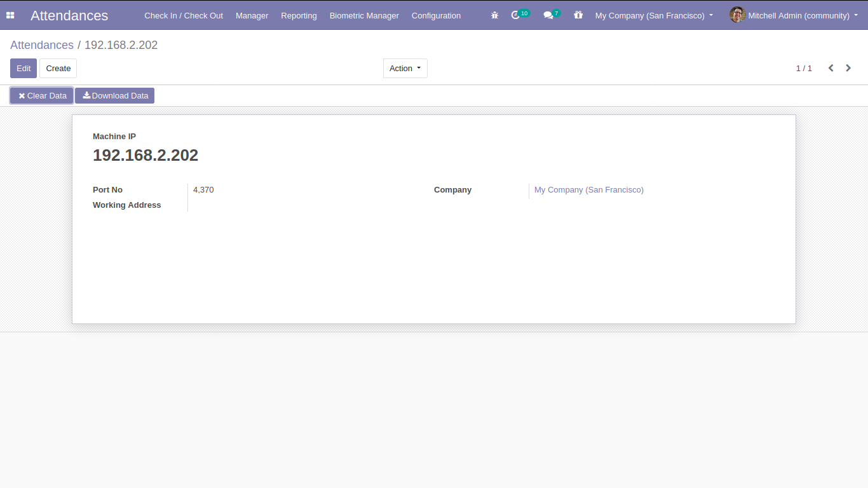Go to next record arrow
Viewport: 868px width, 488px height.
(x=848, y=68)
